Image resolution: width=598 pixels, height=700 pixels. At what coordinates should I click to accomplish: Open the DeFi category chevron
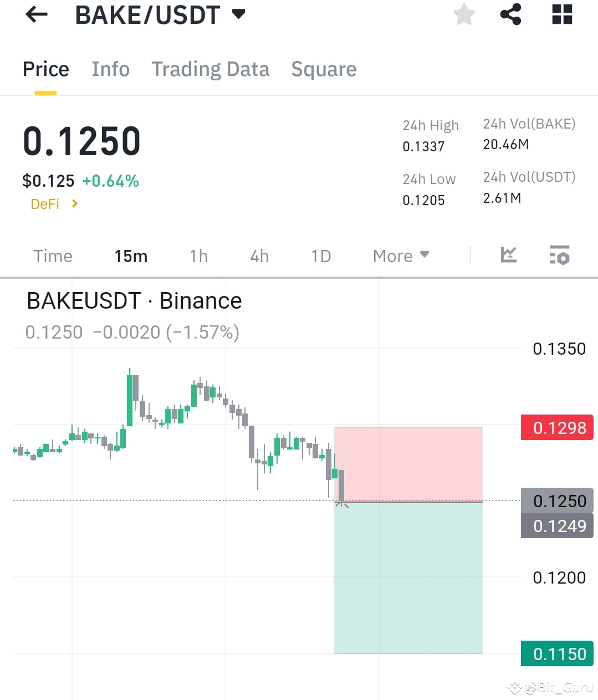coord(74,204)
